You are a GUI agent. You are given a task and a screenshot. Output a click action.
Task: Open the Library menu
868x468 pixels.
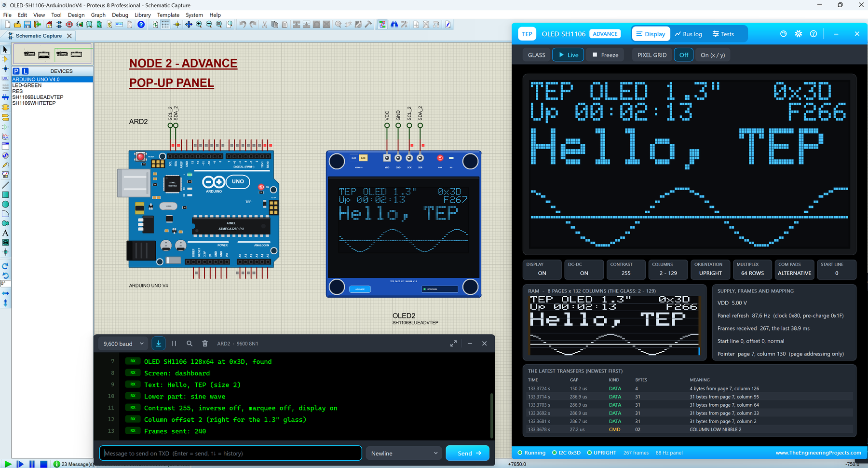(143, 15)
